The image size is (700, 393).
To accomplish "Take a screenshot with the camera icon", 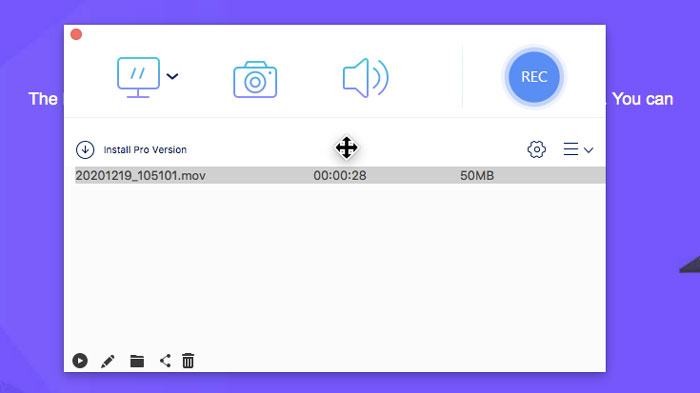I will click(255, 79).
